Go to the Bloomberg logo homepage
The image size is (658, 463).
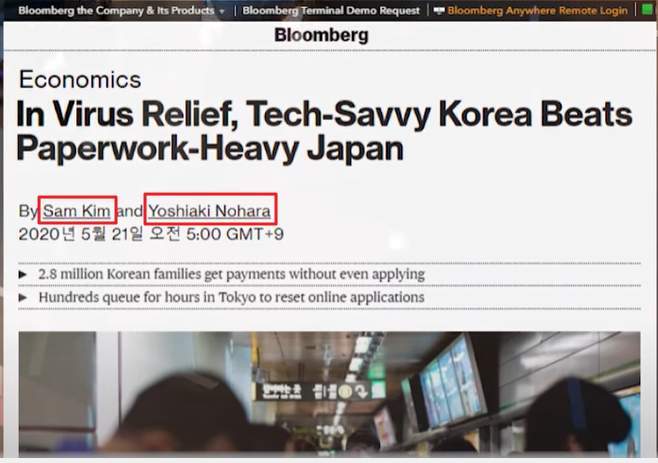[321, 35]
